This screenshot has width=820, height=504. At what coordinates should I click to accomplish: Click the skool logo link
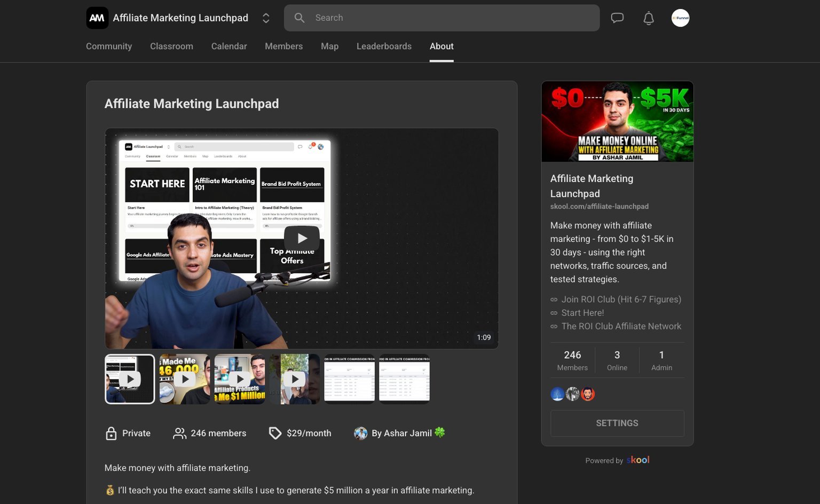[x=638, y=460]
